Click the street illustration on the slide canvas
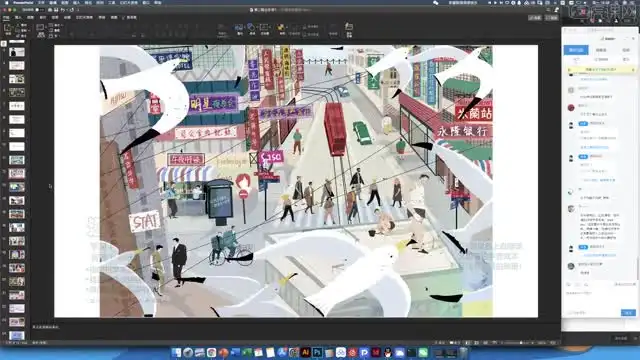Screen dimensions: 640x360 point(296,181)
